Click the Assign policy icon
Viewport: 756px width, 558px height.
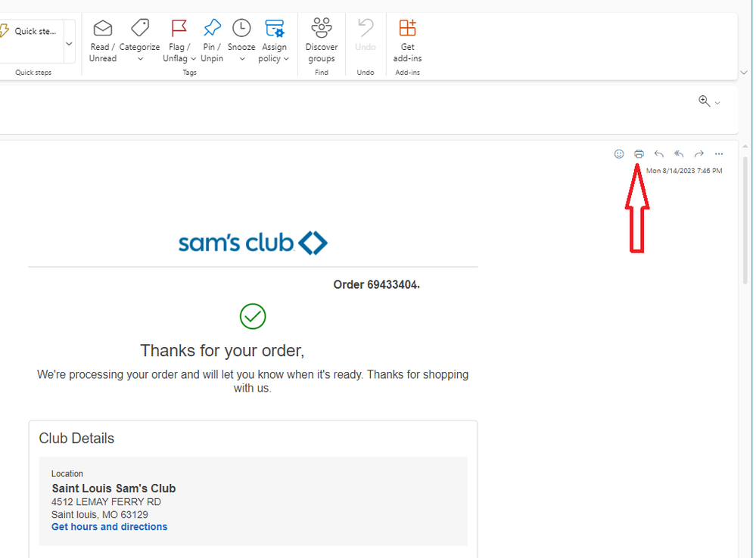coord(275,28)
